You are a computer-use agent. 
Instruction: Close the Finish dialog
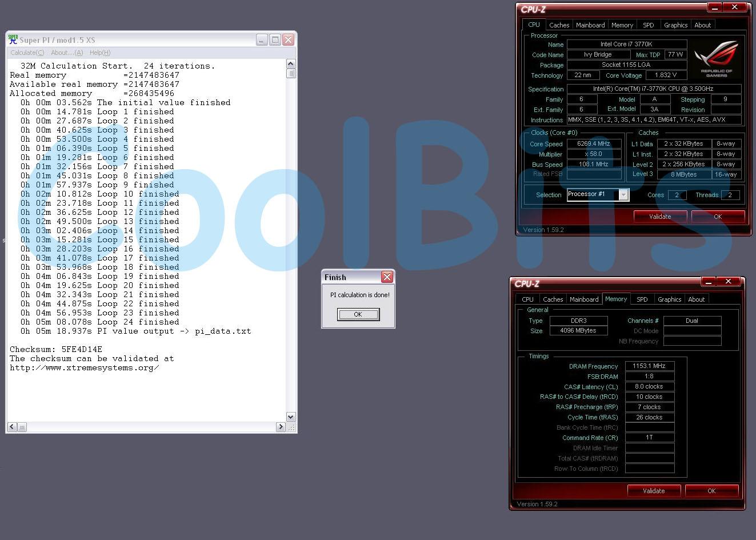[387, 277]
